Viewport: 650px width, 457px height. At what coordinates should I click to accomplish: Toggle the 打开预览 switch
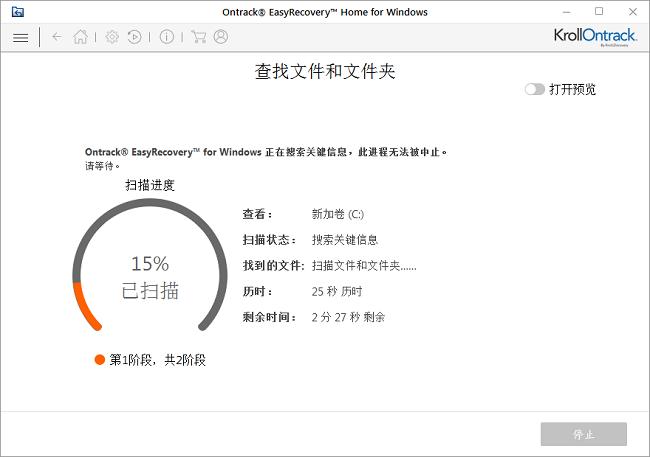click(534, 89)
